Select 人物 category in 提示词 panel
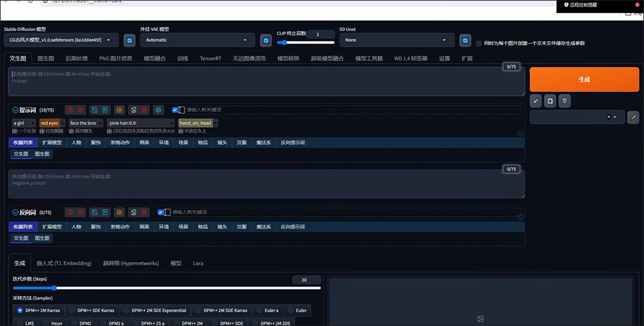 click(76, 143)
